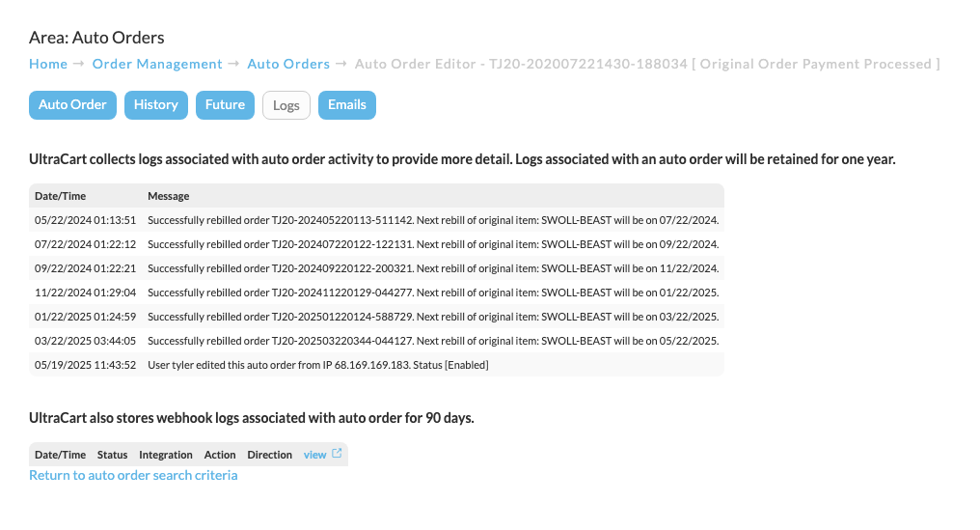Click the webhook Date/Time column header
980x530 pixels.
[x=60, y=455]
